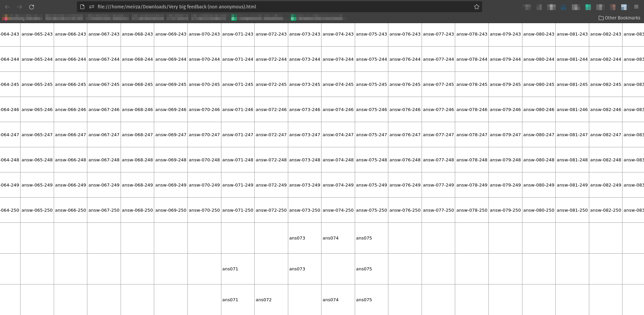Open site permissions icon in address bar
Screen dimensions: 644x315
tap(91, 7)
